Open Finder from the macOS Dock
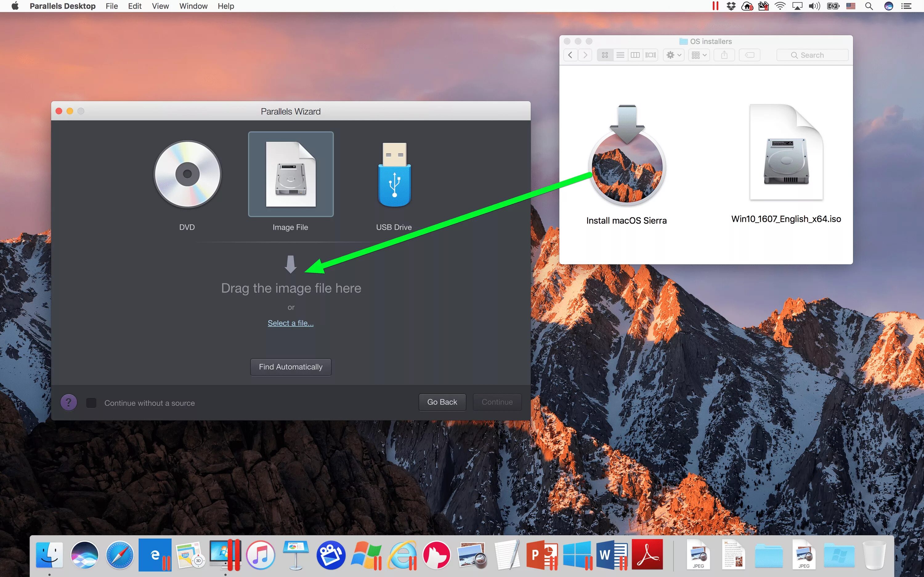Screen dimensions: 924x577 click(x=51, y=555)
